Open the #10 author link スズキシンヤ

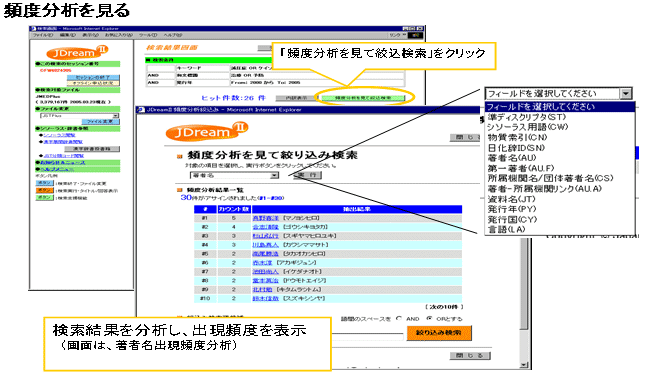tap(265, 299)
